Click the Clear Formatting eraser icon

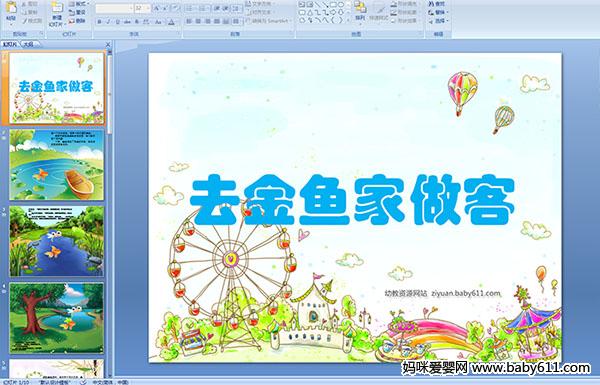(x=175, y=7)
